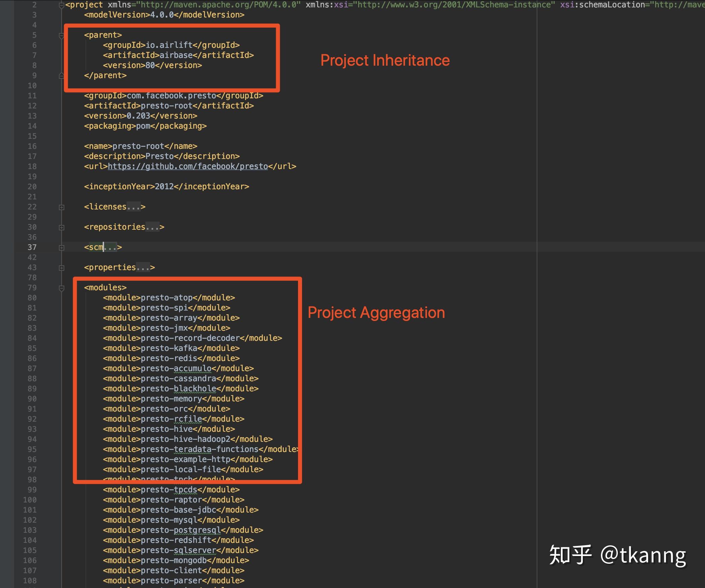Screen dimensions: 705x588
Task: Collapse the root project element fold marker
Action: pos(62,5)
